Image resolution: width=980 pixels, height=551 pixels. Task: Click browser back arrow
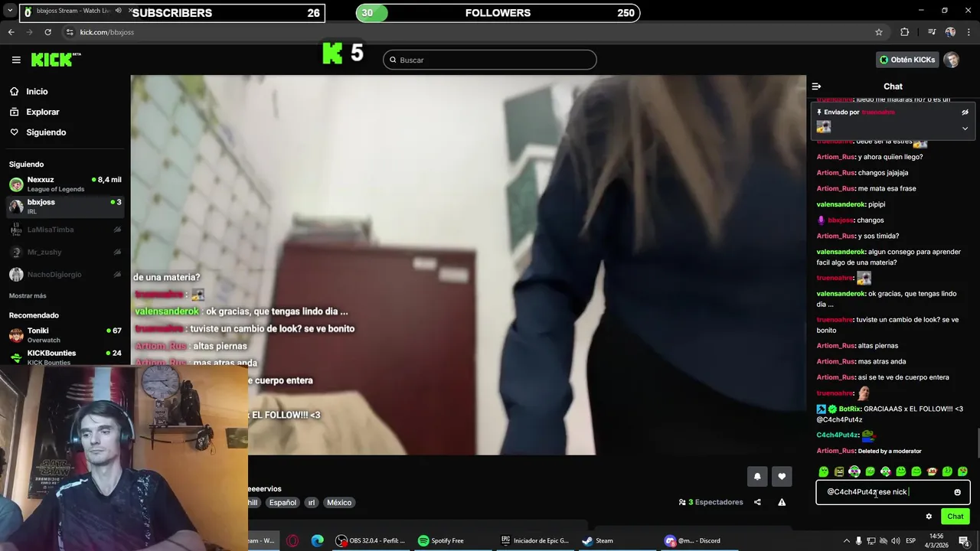coord(11,32)
